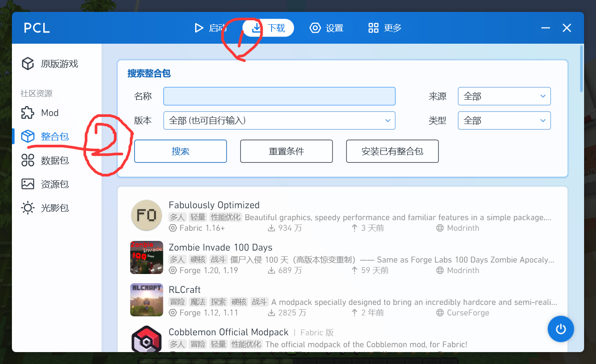Focus the 名称 name input field
This screenshot has height=364, width=596.
(x=279, y=96)
